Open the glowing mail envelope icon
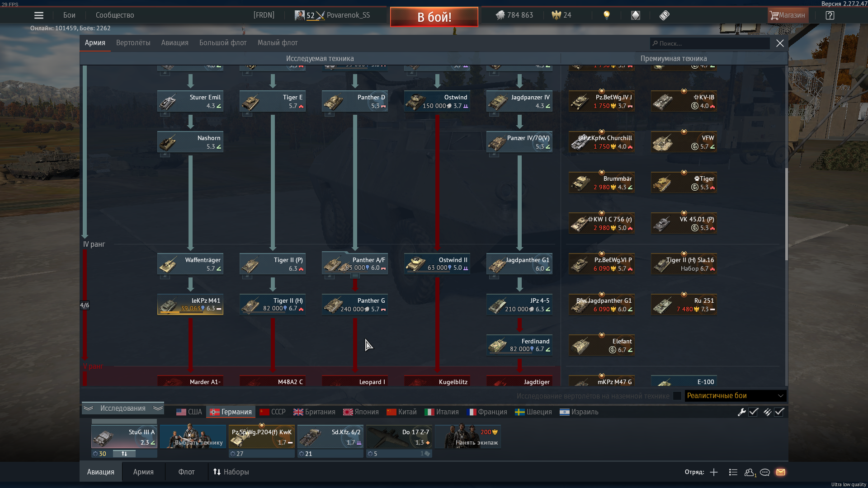The width and height of the screenshot is (868, 488). point(781,472)
